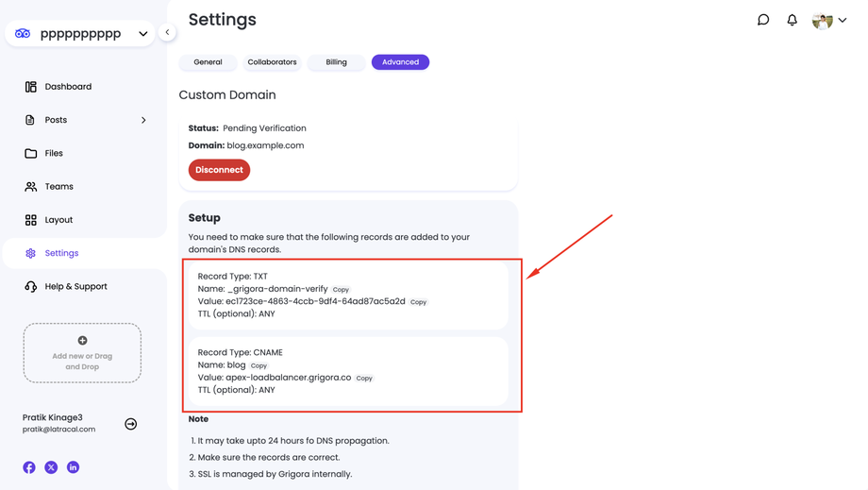Switch to the General tab
Image resolution: width=868 pixels, height=490 pixels.
pyautogui.click(x=208, y=62)
